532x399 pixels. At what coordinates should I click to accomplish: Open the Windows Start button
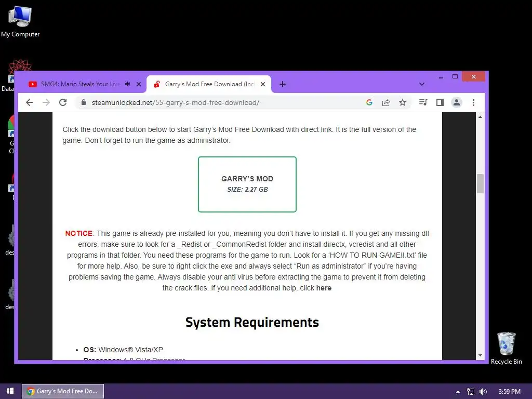10,391
